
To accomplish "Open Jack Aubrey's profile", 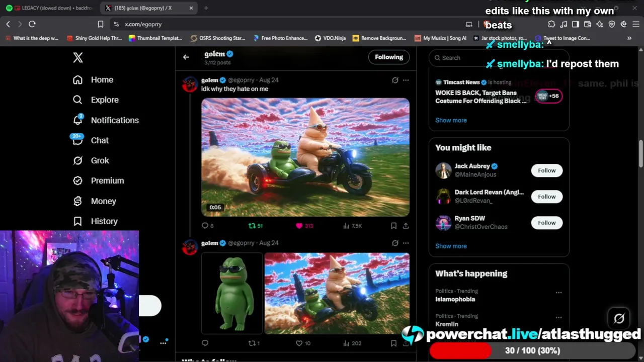I will [x=472, y=166].
